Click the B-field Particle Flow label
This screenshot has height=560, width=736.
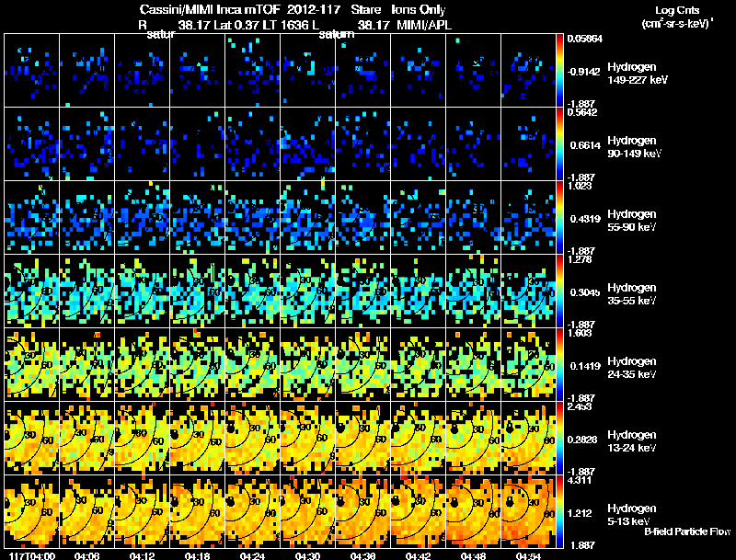point(688,531)
